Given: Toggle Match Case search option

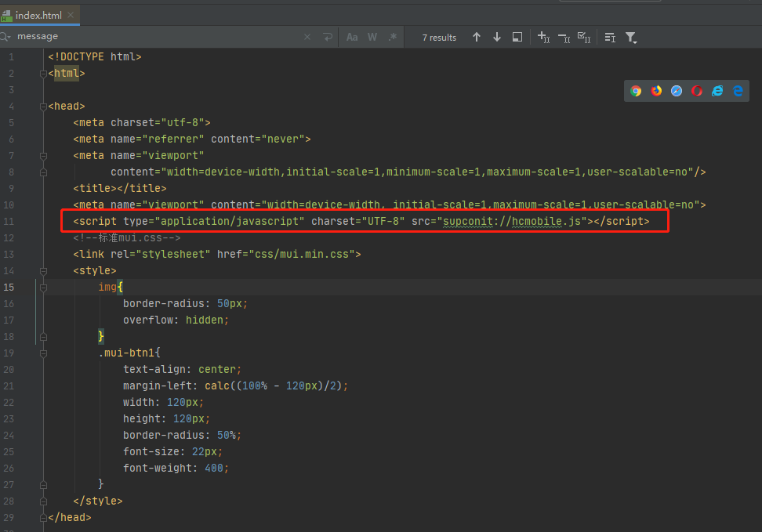Looking at the screenshot, I should pyautogui.click(x=352, y=37).
